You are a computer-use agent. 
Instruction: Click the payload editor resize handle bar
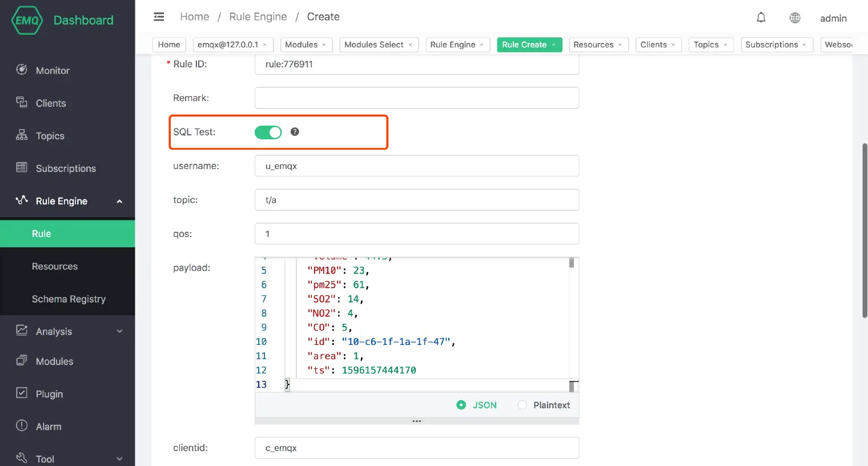(417, 421)
